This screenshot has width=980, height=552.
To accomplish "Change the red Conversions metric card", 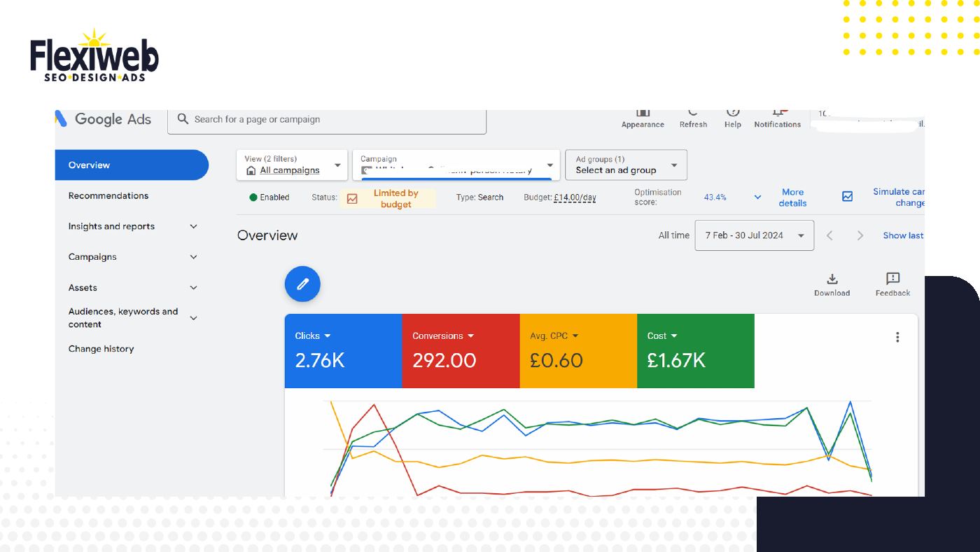I will tap(461, 351).
